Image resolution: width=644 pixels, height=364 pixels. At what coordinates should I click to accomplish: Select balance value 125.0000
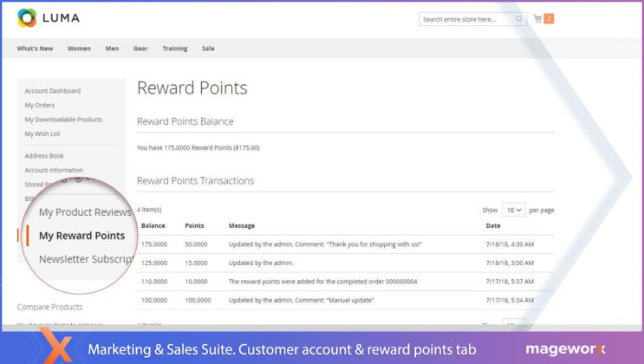[154, 263]
